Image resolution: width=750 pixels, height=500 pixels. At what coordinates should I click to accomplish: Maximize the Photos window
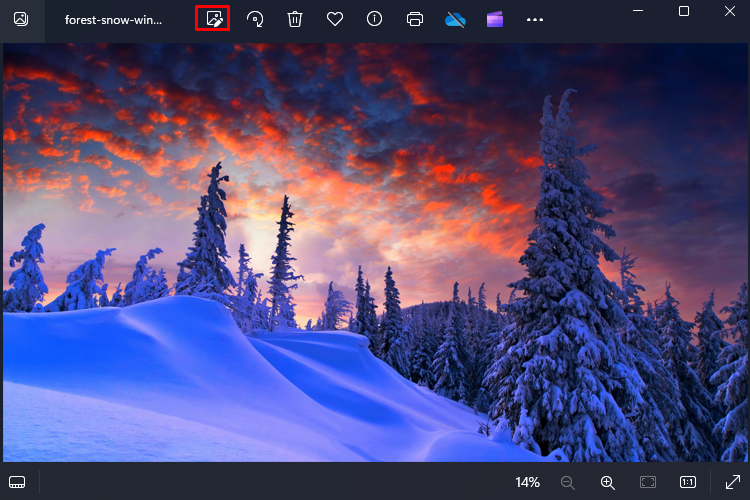684,11
